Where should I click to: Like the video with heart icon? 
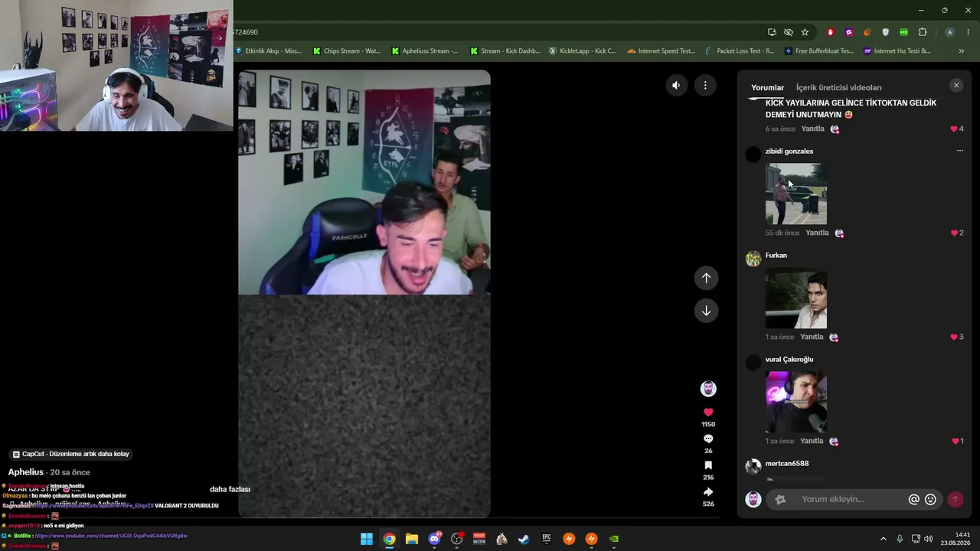tap(708, 412)
